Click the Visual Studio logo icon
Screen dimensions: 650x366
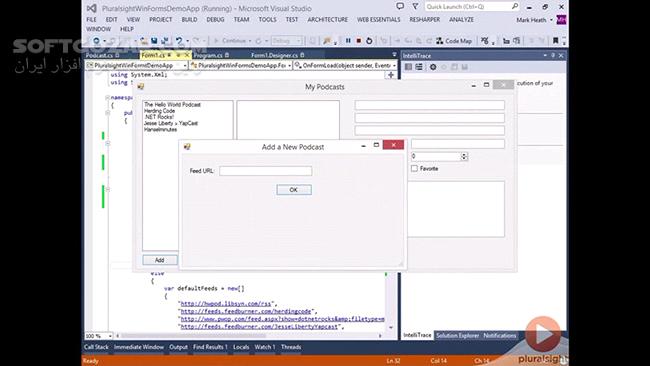click(x=92, y=8)
